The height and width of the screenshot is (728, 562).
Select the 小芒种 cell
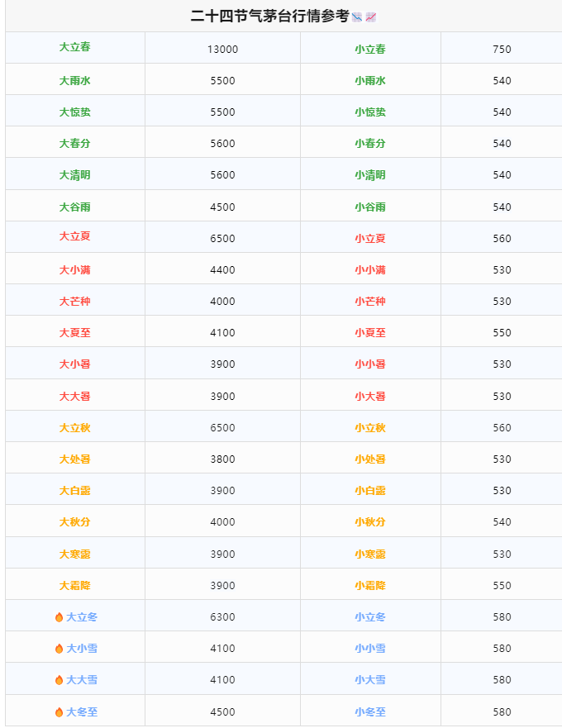pos(370,302)
